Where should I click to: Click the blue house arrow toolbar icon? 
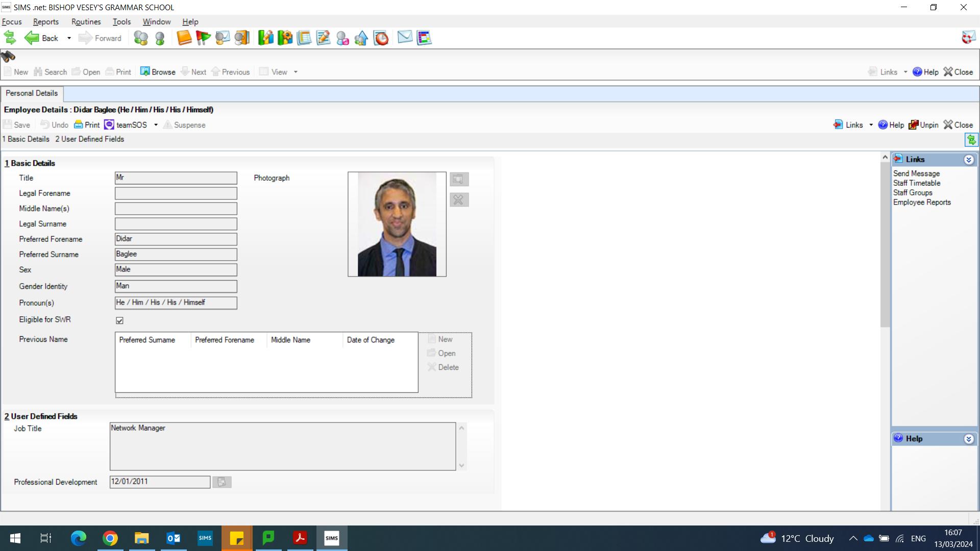(x=361, y=38)
